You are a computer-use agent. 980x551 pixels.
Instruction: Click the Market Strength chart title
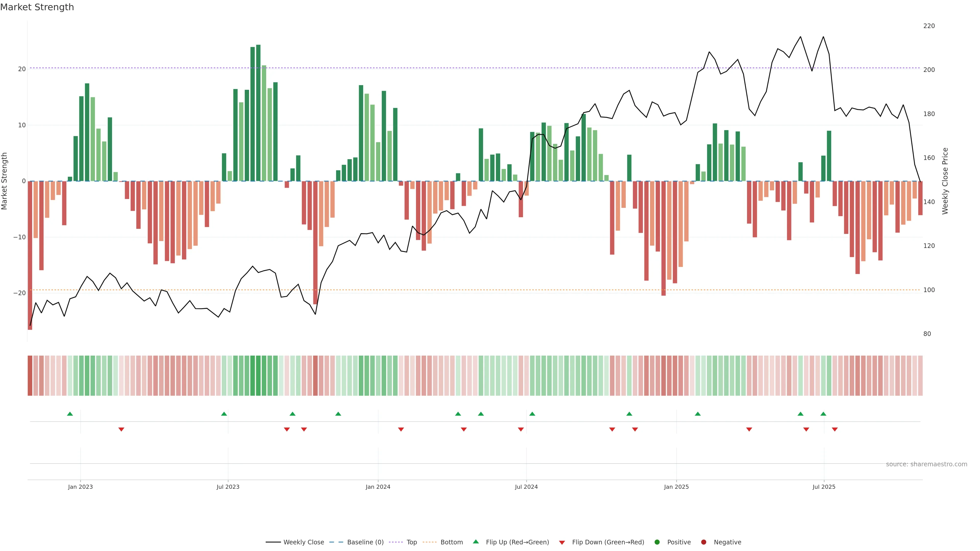click(x=37, y=7)
